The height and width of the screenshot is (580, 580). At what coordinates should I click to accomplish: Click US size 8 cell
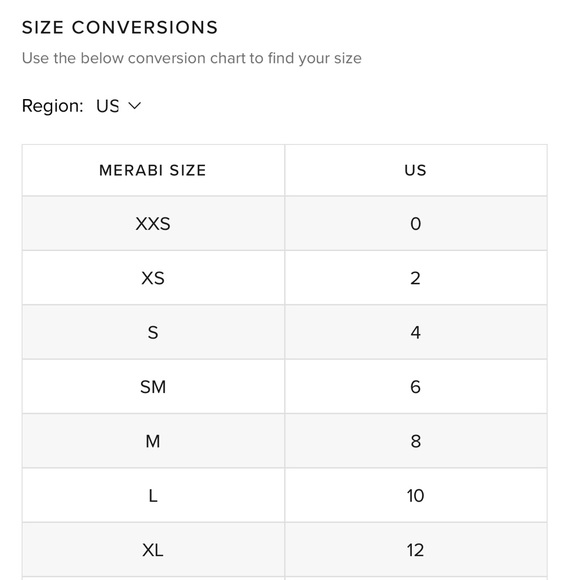[x=416, y=441]
